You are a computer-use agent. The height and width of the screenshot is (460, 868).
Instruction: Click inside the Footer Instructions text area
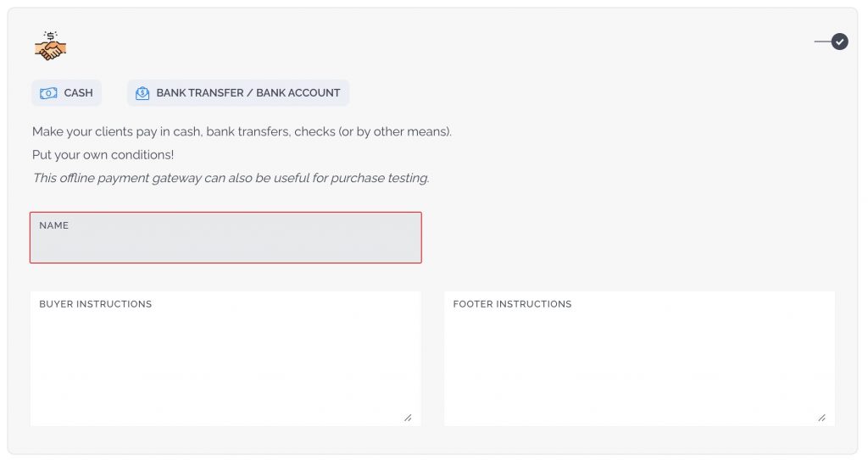click(x=639, y=358)
